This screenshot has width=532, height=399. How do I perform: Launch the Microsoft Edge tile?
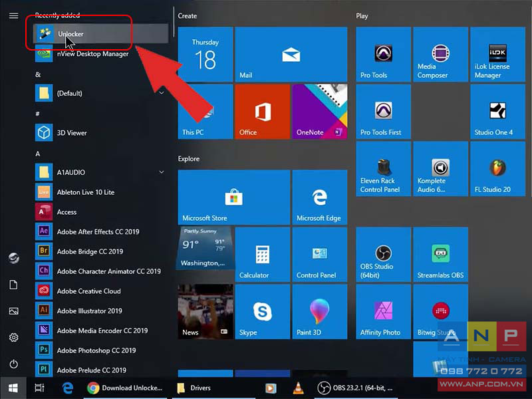[320, 197]
